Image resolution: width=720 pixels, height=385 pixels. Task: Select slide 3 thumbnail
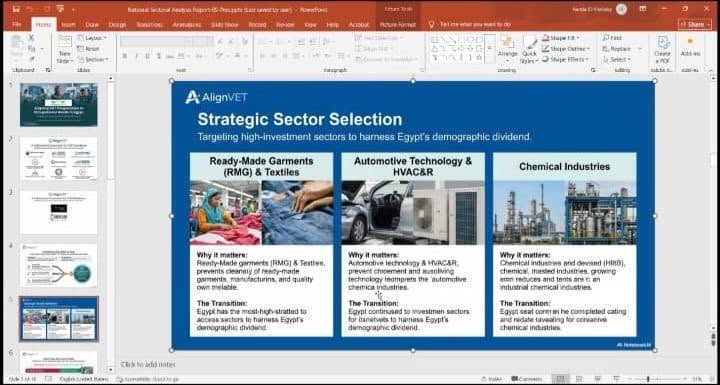click(x=59, y=212)
